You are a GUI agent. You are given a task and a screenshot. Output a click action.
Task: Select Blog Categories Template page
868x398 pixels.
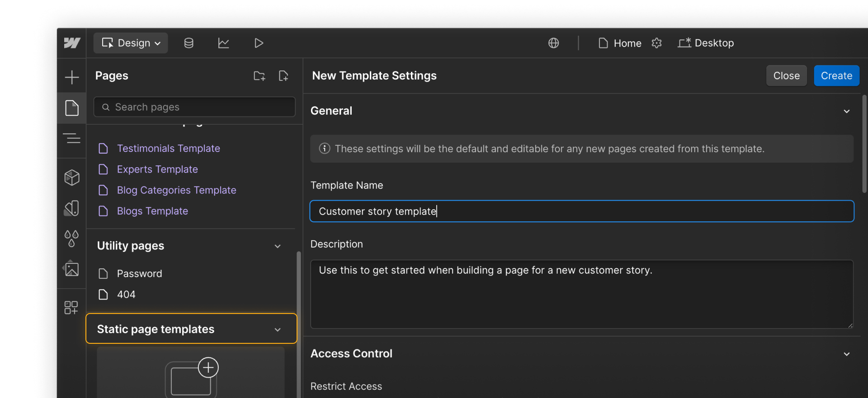tap(176, 190)
